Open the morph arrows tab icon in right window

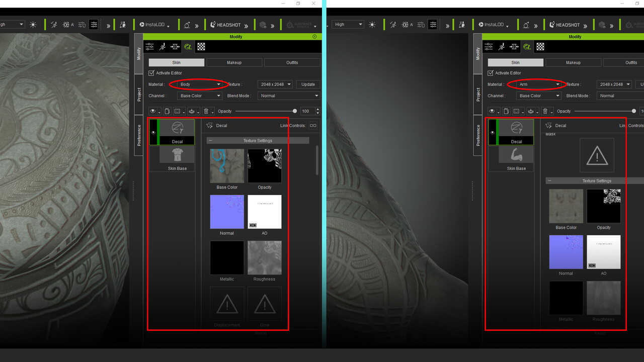click(514, 47)
